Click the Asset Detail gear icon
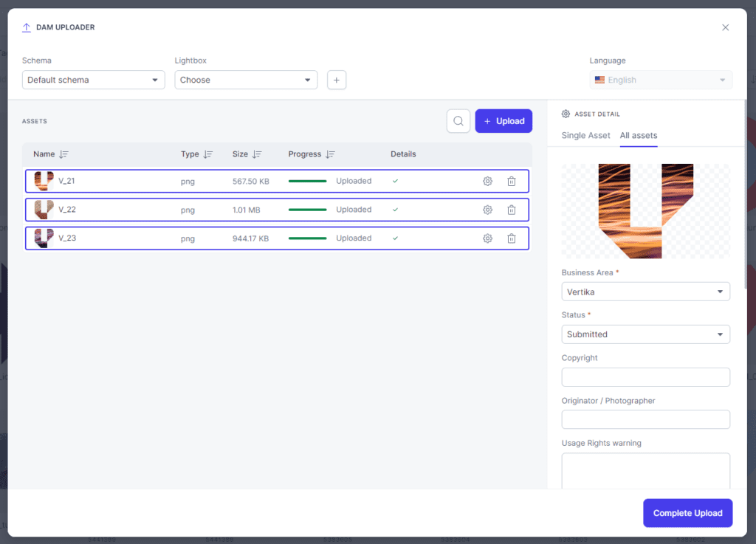Screen dimensions: 756x544 point(566,114)
